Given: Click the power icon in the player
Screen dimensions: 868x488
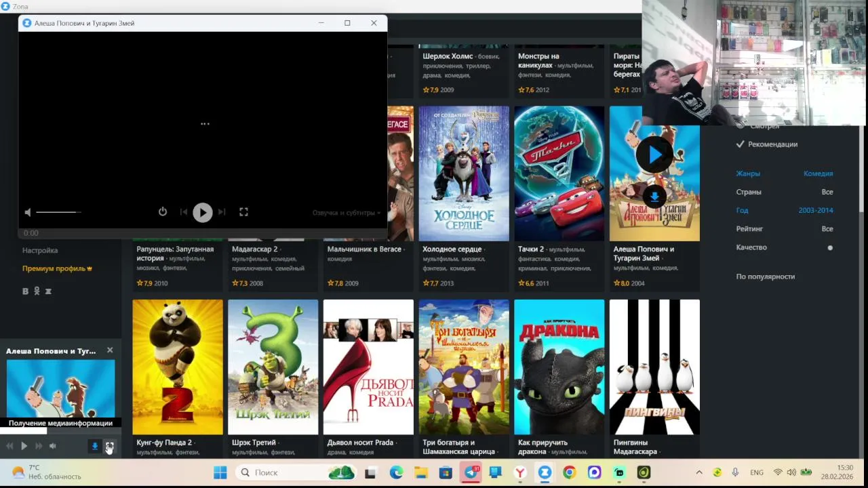Looking at the screenshot, I should (x=163, y=211).
